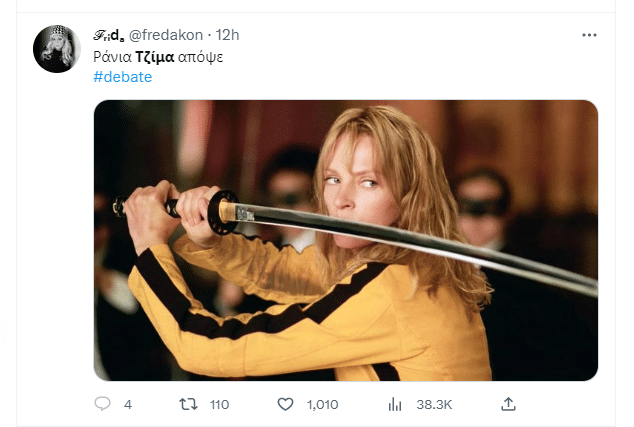Click the retweet count 110
634x427 pixels.
click(218, 404)
